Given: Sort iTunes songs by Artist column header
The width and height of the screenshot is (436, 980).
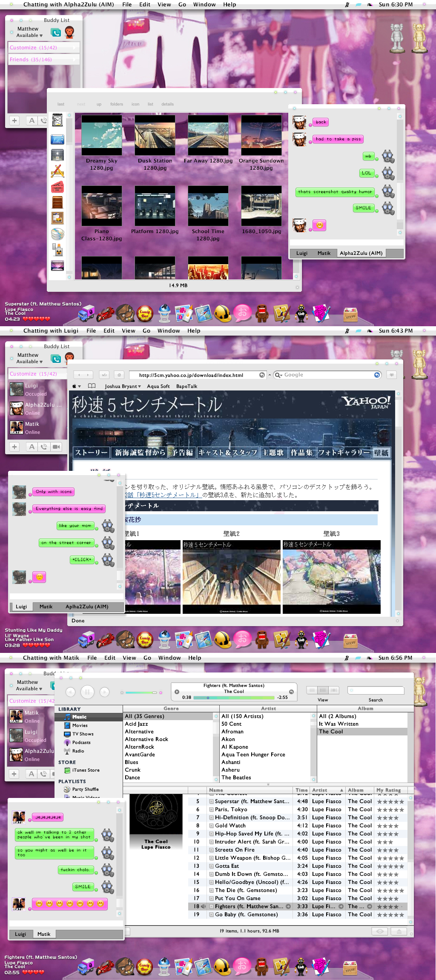Looking at the screenshot, I should coord(327,790).
